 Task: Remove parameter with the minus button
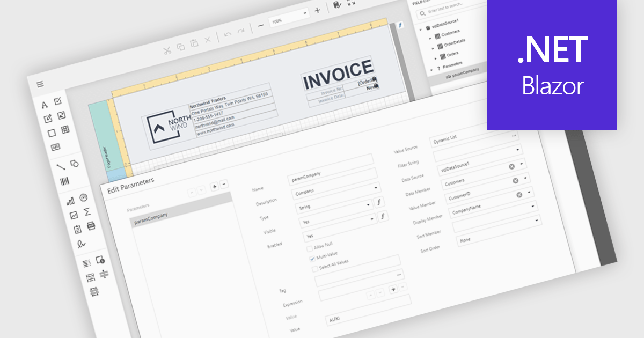tap(224, 183)
